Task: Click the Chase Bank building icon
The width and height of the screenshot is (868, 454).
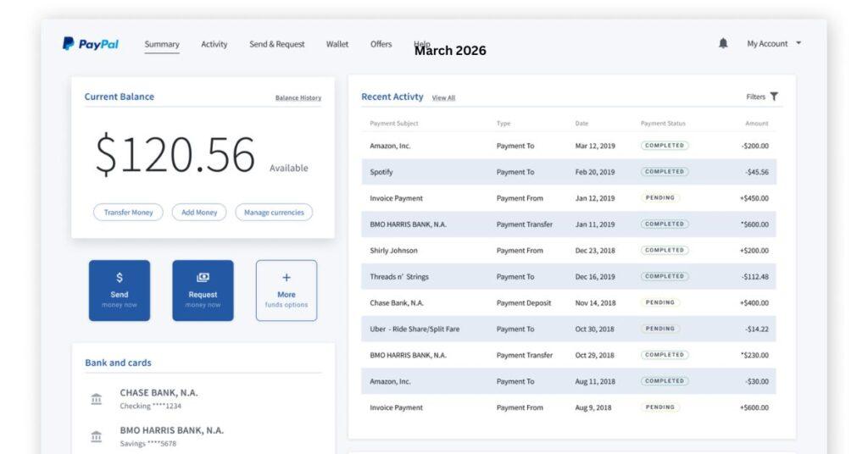Action: [97, 399]
